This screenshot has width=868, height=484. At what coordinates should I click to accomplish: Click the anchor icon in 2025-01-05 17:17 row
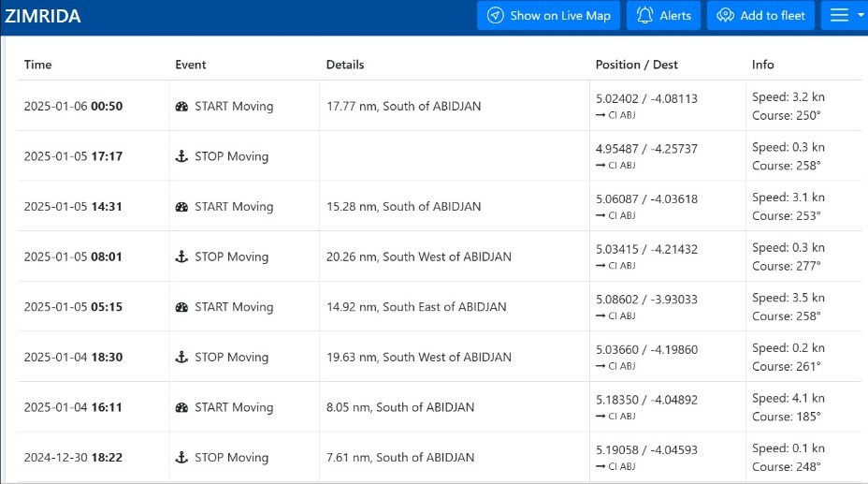(181, 156)
